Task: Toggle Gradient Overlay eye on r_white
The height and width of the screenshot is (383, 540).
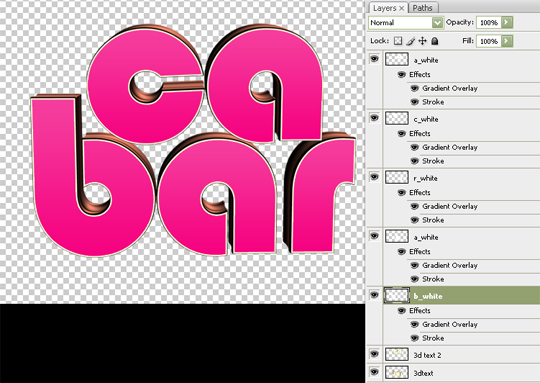Action: pos(415,206)
